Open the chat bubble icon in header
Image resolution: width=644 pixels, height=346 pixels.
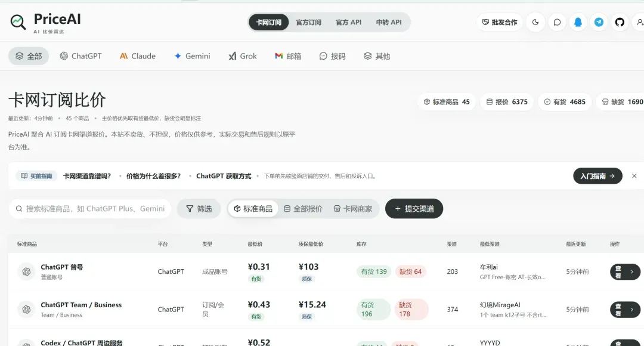(x=556, y=22)
